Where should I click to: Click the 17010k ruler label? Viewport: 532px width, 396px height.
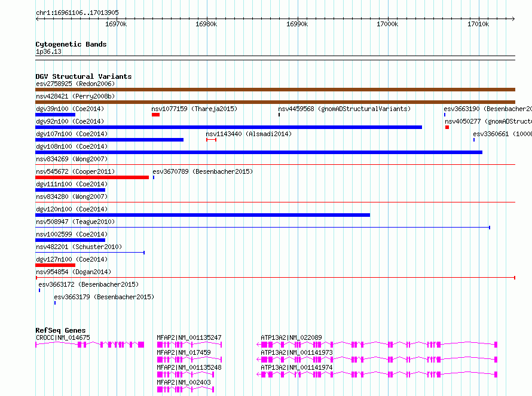pos(478,24)
